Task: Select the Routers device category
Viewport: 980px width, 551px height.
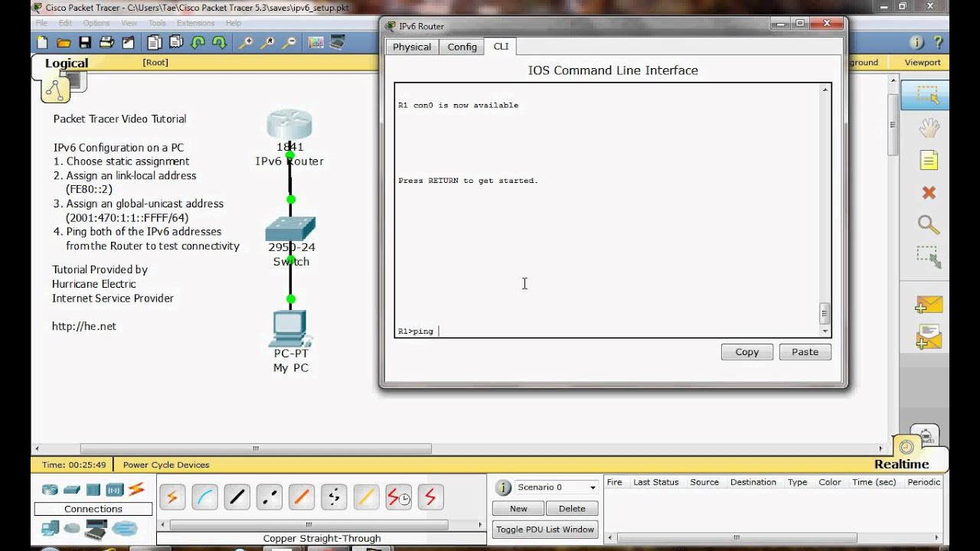Action: [x=50, y=490]
